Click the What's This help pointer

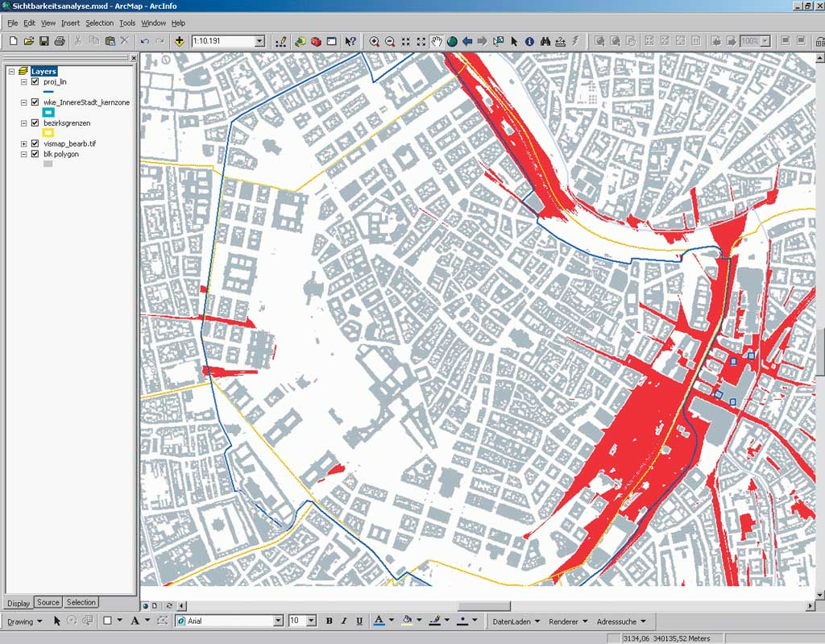point(350,41)
